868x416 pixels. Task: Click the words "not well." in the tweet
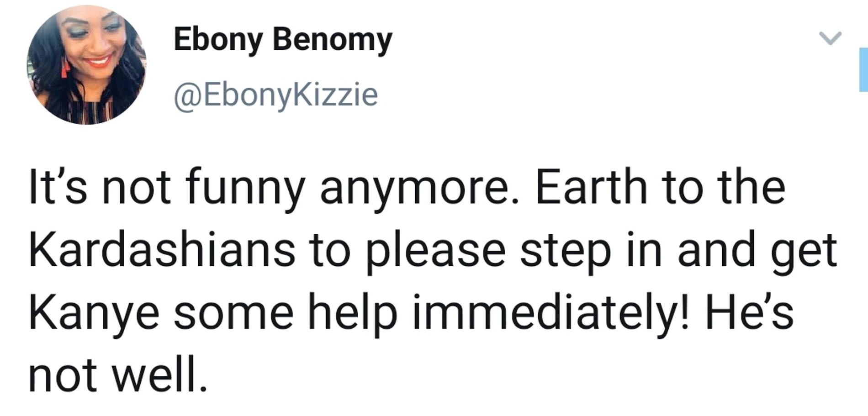(x=118, y=375)
